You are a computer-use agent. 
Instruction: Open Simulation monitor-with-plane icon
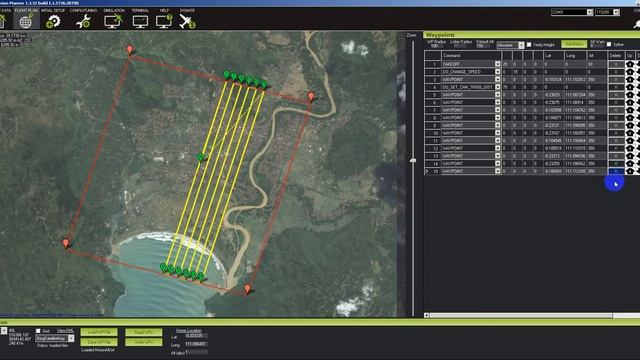[113, 21]
